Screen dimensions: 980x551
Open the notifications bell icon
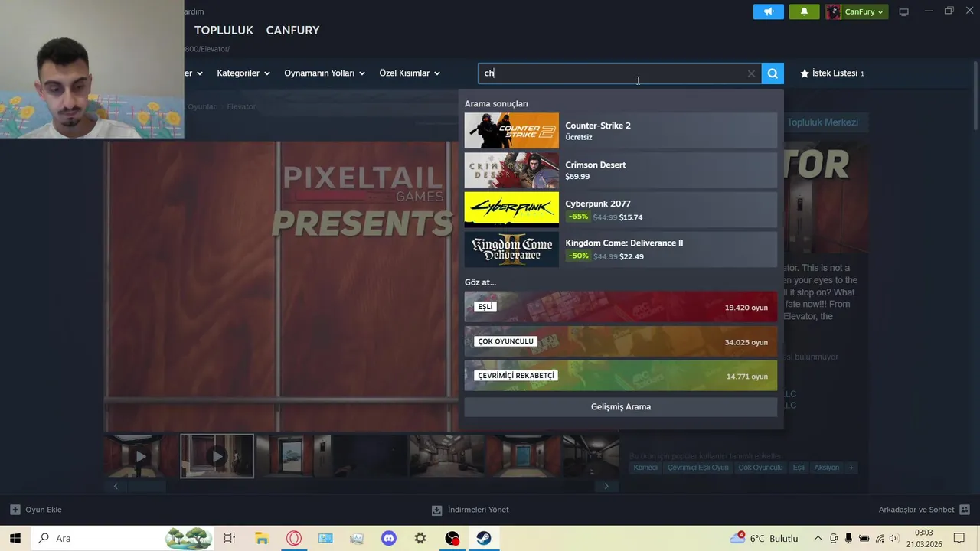click(804, 11)
